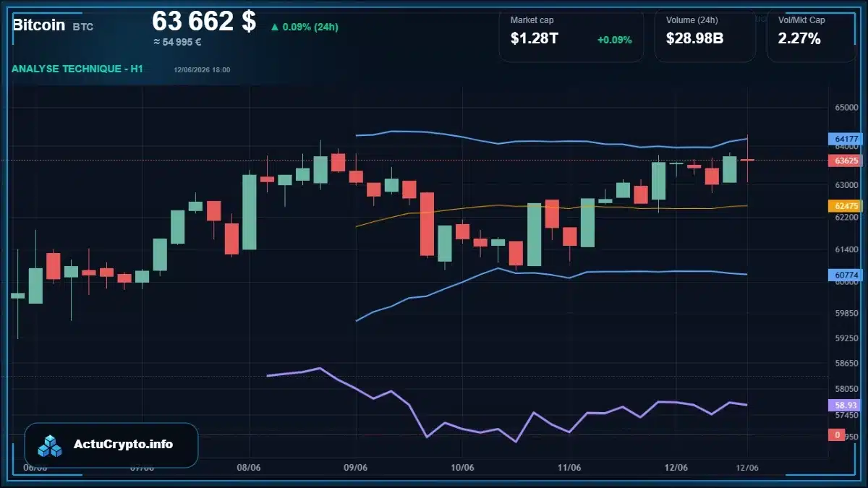The height and width of the screenshot is (488, 868).
Task: Click the 2.27% Vol/Mkt Cap value
Action: click(x=799, y=39)
